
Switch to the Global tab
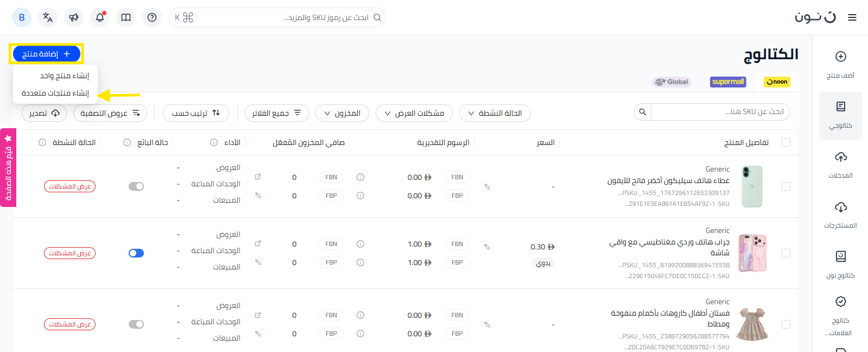671,82
